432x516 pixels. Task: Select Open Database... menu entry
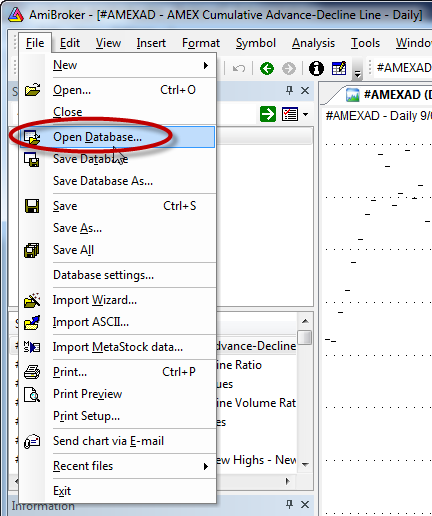click(117, 137)
